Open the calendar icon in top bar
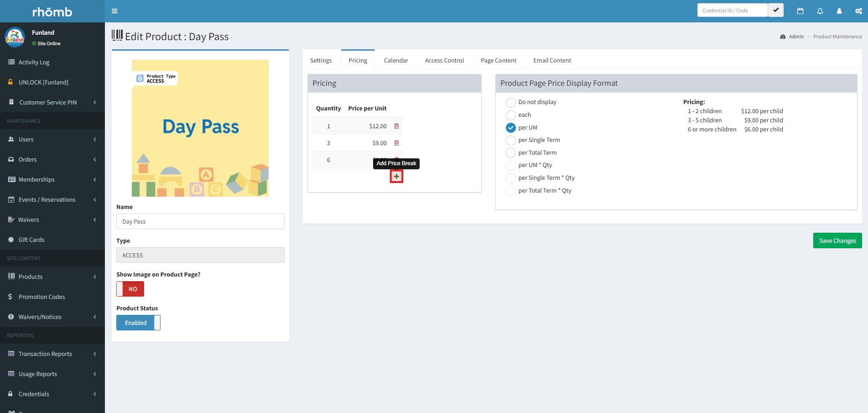 (x=800, y=11)
